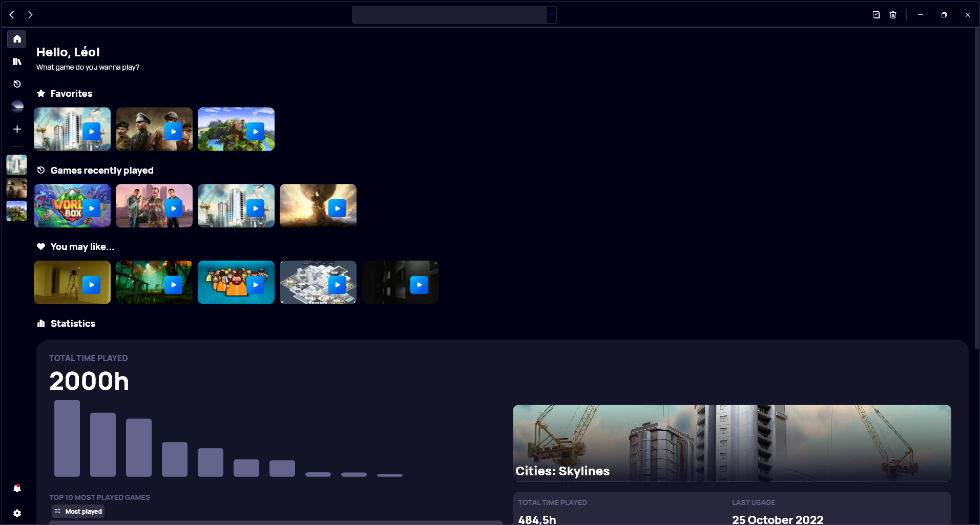Play the yellow room game suggestion
Image resolution: width=980 pixels, height=525 pixels.
(x=92, y=285)
